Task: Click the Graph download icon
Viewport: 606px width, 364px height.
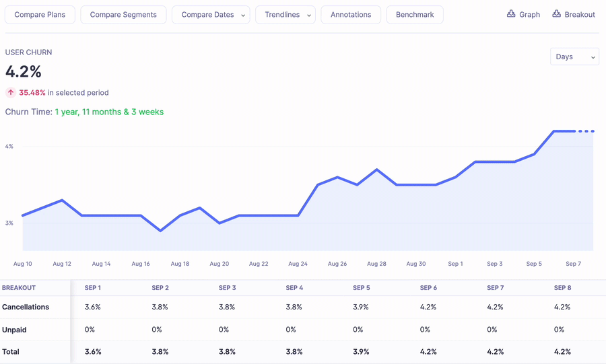Action: click(511, 13)
